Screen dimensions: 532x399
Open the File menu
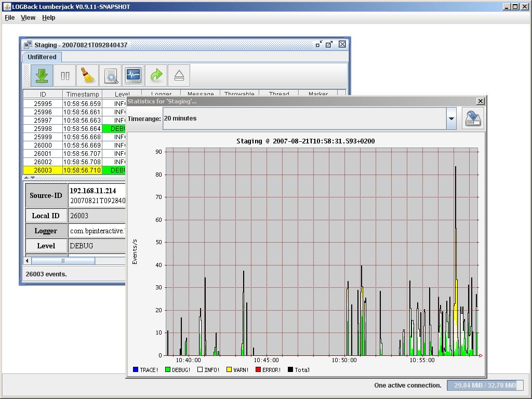9,17
